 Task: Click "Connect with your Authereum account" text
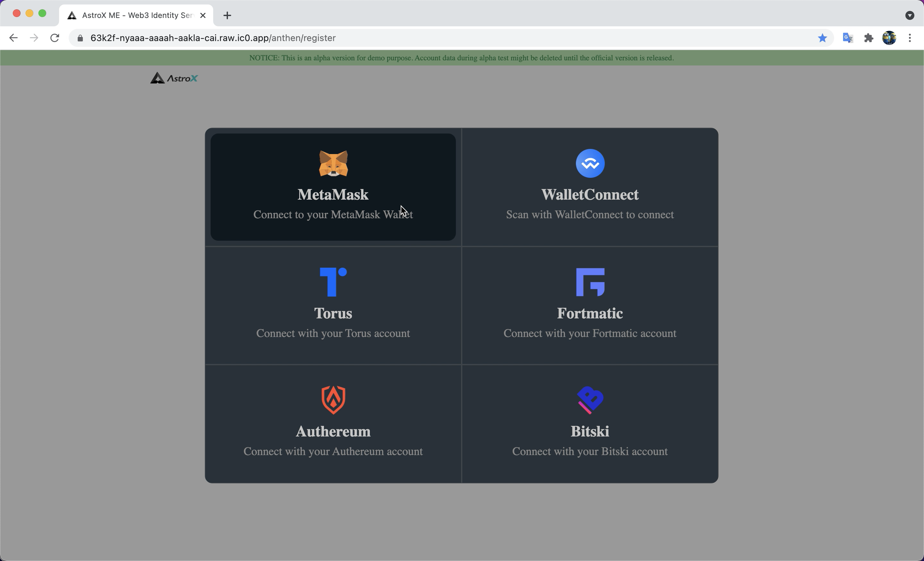point(333,451)
